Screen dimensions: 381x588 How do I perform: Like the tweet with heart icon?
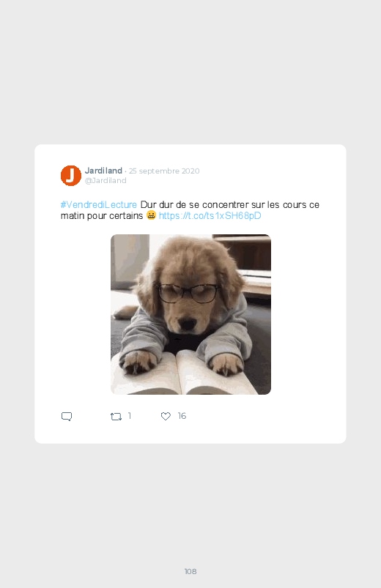[x=166, y=416]
